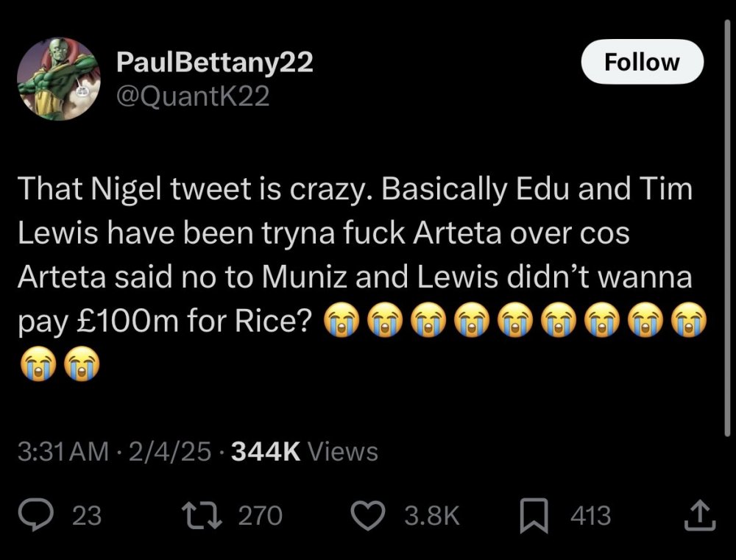Open the share menu via the upload arrow icon
Screen dimensions: 736x560
coord(700,515)
